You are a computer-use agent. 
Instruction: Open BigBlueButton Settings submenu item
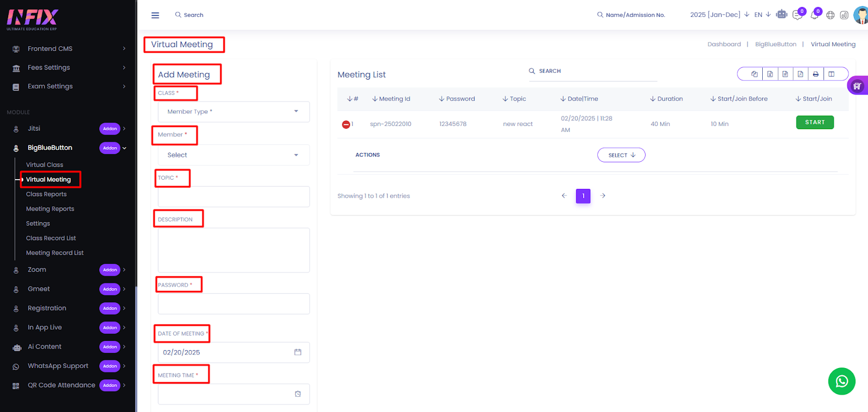[x=38, y=224]
